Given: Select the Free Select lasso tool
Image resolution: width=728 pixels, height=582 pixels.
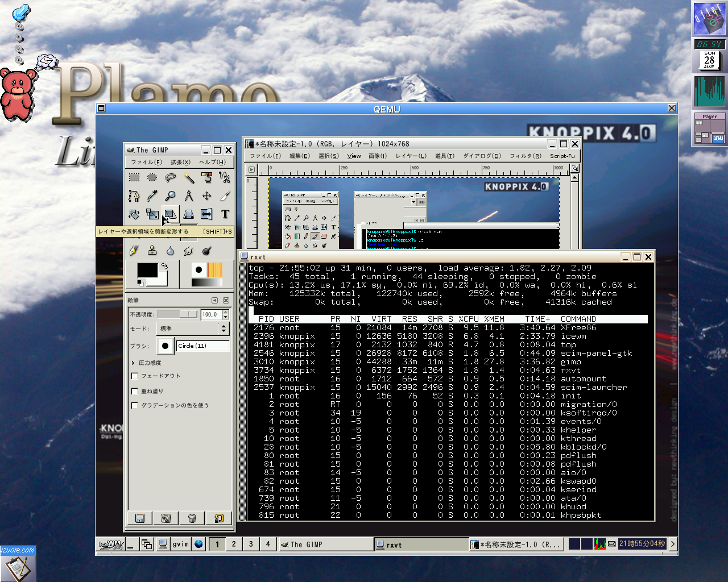Looking at the screenshot, I should point(171,178).
